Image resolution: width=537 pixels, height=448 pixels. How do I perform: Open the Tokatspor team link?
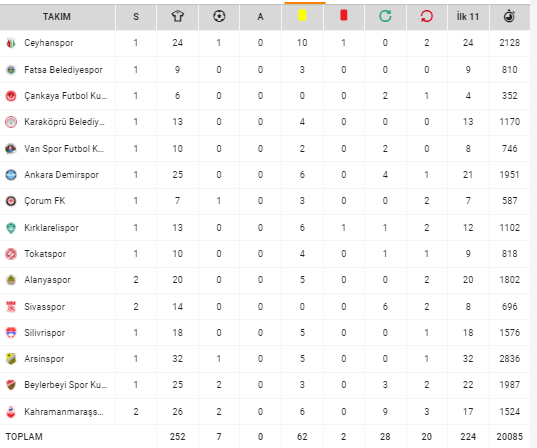point(45,254)
